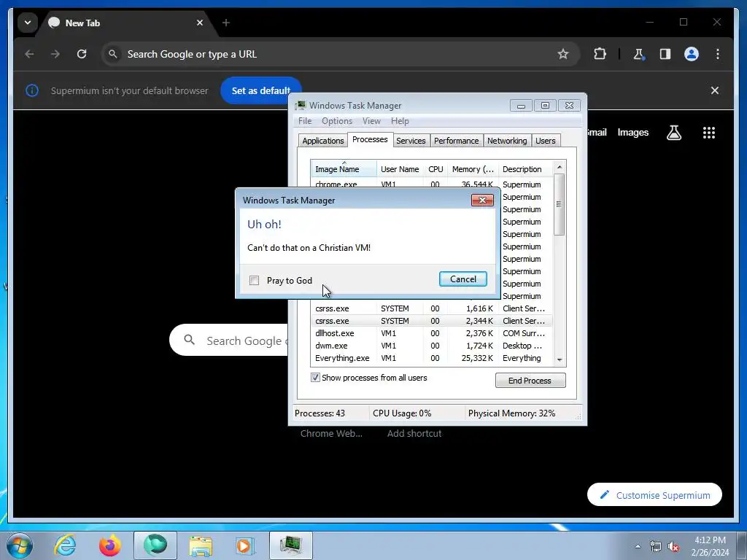
Task: Open Task Manager Options menu
Action: pos(337,121)
